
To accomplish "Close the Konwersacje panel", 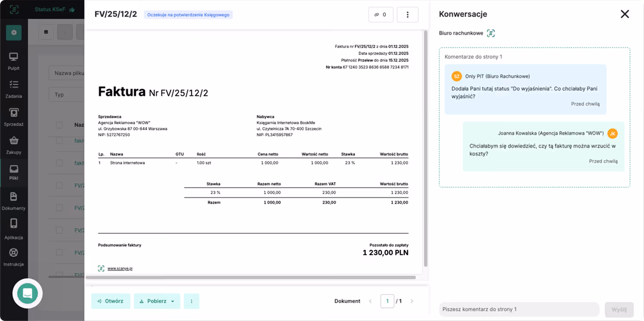I will coord(625,14).
